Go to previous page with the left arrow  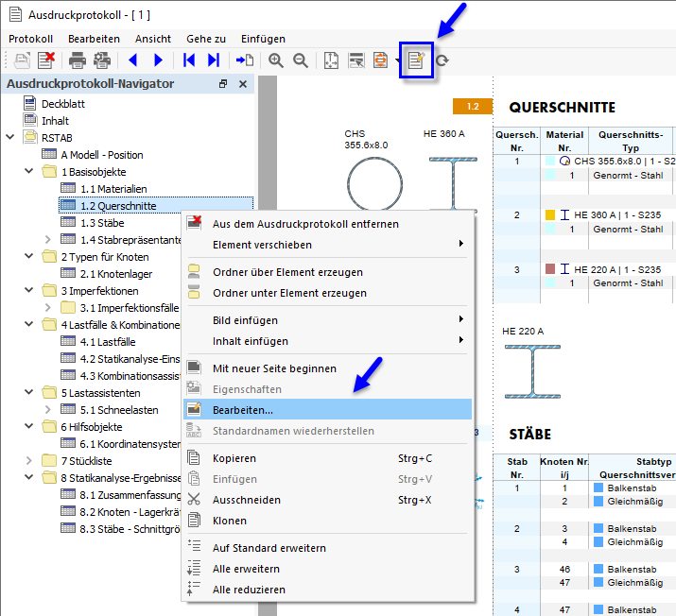coord(133,60)
